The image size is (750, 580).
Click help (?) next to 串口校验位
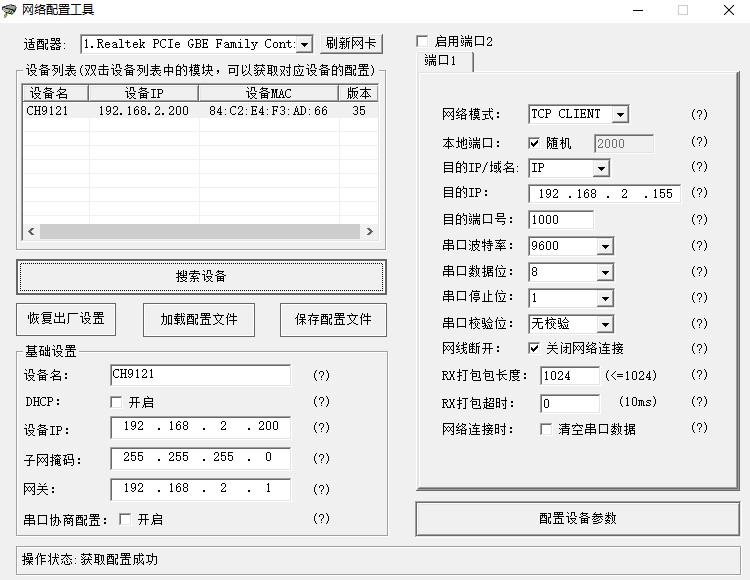699,324
